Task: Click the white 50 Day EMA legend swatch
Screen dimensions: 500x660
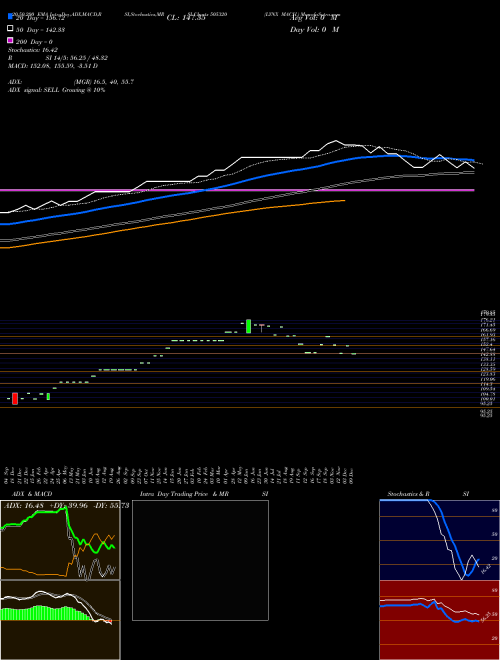Action: 11,29
